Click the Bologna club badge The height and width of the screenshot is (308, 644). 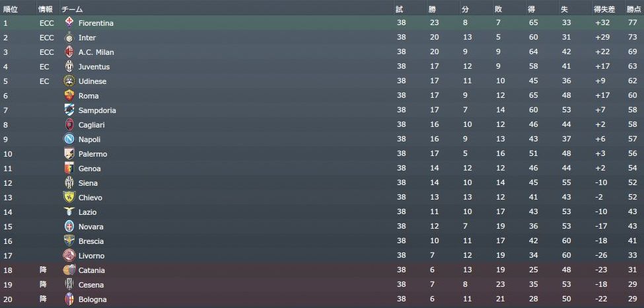69,299
